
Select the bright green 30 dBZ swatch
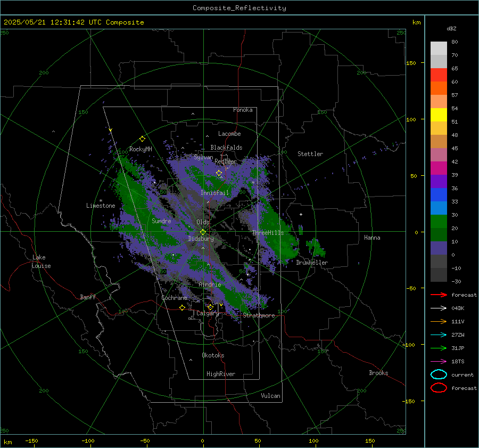point(439,221)
